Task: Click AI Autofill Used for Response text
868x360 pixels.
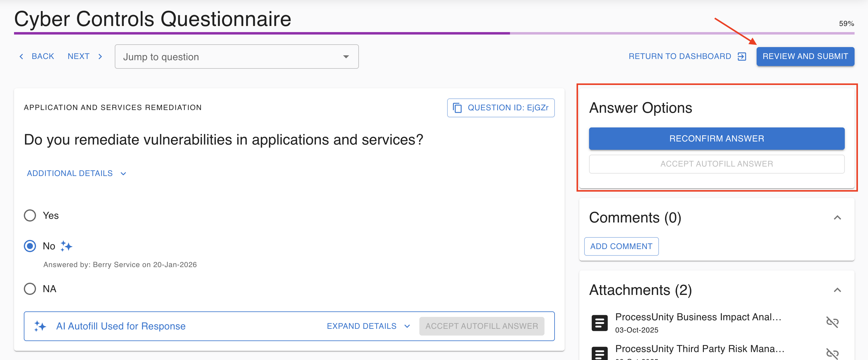Action: [121, 326]
